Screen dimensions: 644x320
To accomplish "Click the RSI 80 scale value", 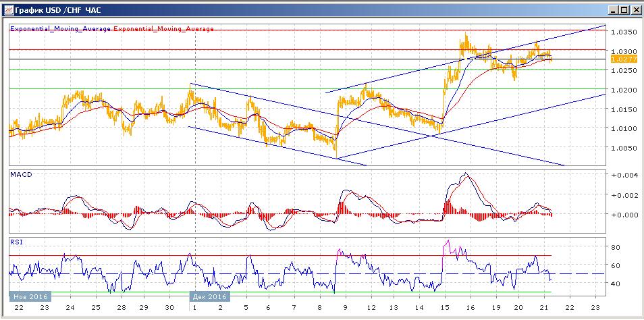I will [x=616, y=248].
